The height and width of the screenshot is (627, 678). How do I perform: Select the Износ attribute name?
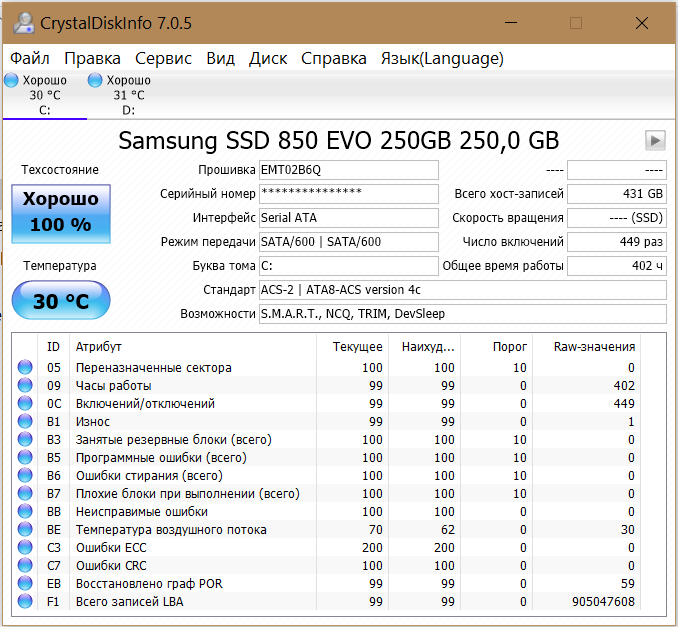point(93,422)
